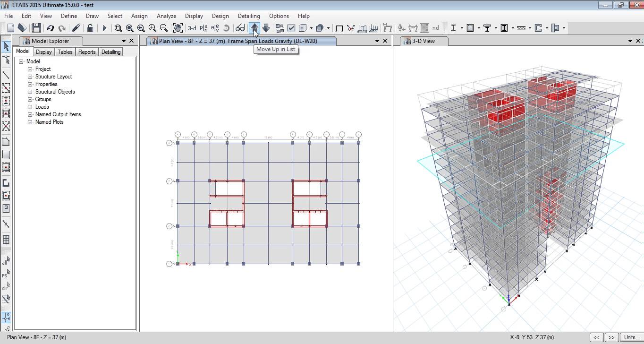This screenshot has height=344, width=644.
Task: Click the Redo arrow icon
Action: tap(61, 28)
